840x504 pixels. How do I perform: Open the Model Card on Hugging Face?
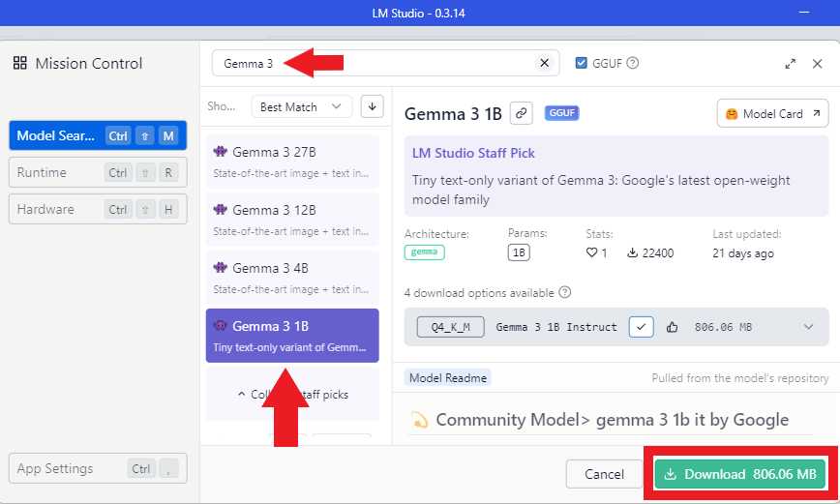pyautogui.click(x=772, y=113)
